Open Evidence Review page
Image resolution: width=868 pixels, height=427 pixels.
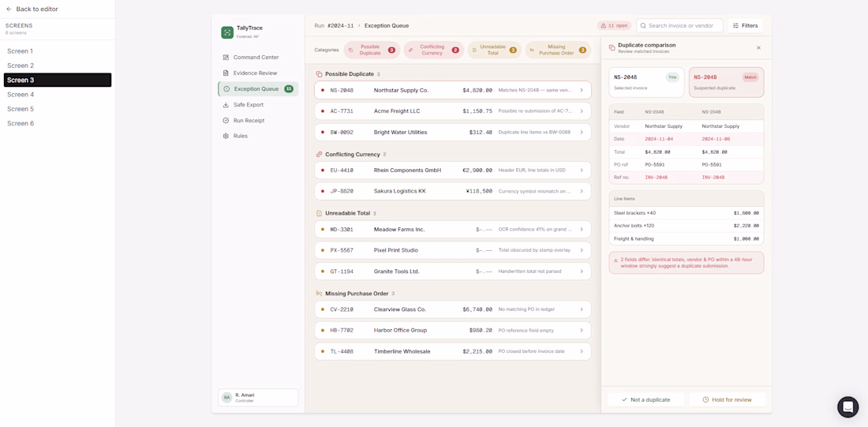(x=258, y=73)
